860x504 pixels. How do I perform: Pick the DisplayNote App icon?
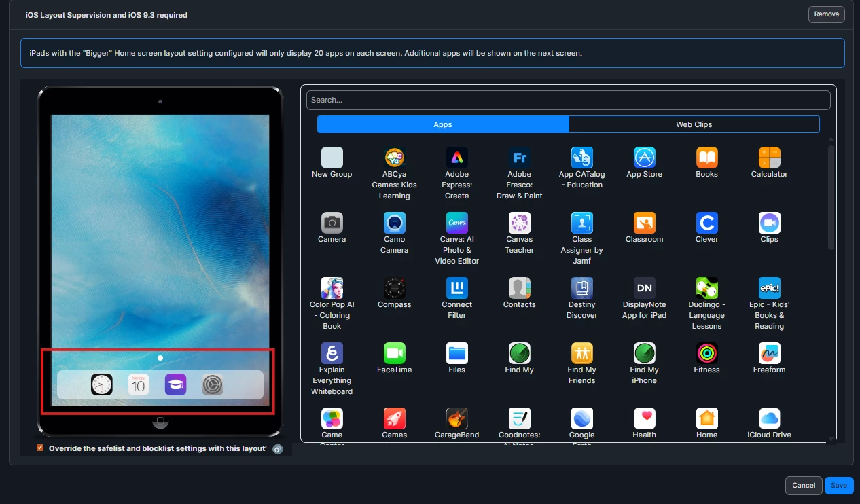(x=644, y=288)
